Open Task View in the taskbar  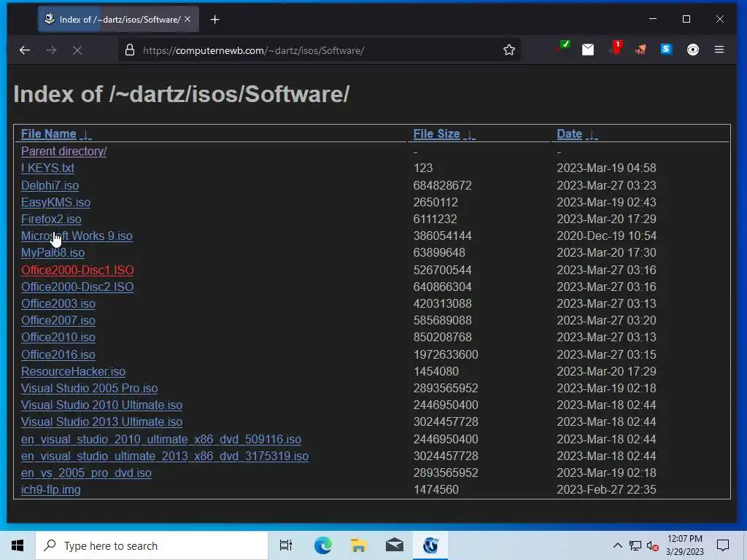click(285, 545)
